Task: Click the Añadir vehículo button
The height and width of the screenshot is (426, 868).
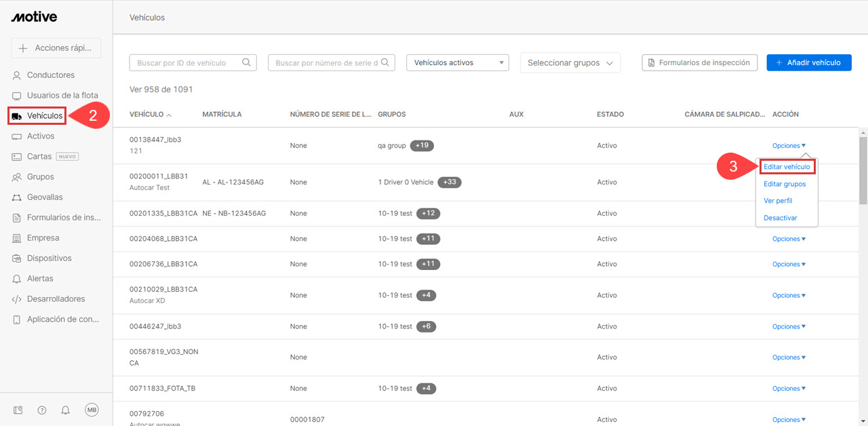Action: tap(808, 62)
